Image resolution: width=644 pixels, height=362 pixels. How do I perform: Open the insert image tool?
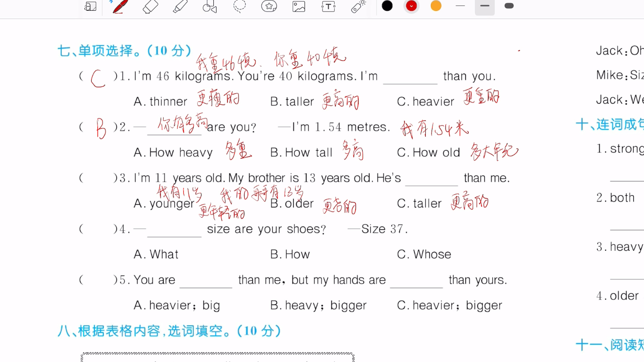tap(298, 6)
